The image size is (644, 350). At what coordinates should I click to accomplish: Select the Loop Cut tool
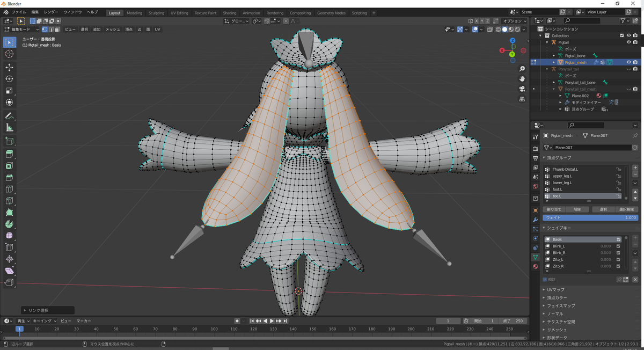(x=9, y=189)
